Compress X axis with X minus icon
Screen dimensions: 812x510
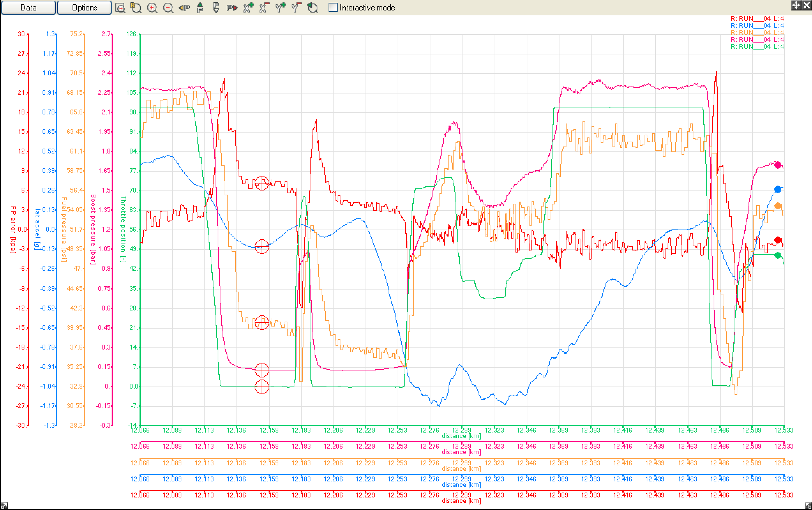pos(264,8)
